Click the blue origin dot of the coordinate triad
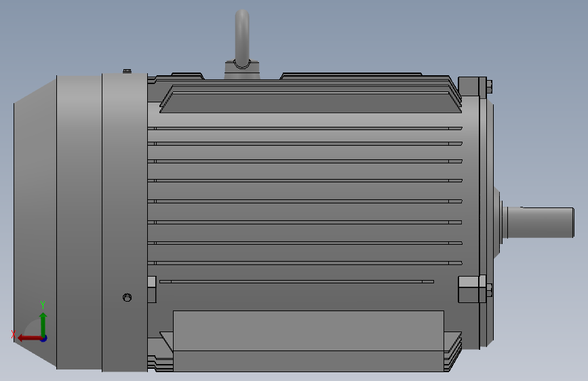Screen dimensions: 588x381 pos(44,338)
